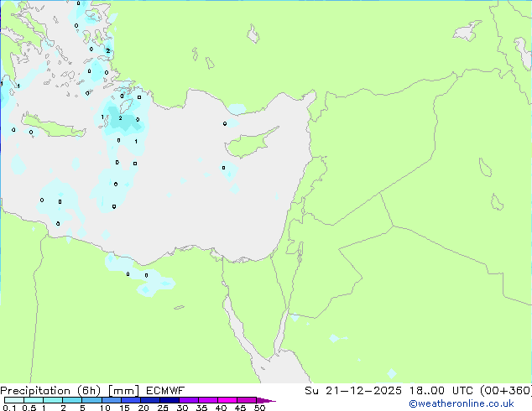532x411 pixels.
Task: Click the 0.1–0.5 mm legend color swatch
Action: (14, 400)
